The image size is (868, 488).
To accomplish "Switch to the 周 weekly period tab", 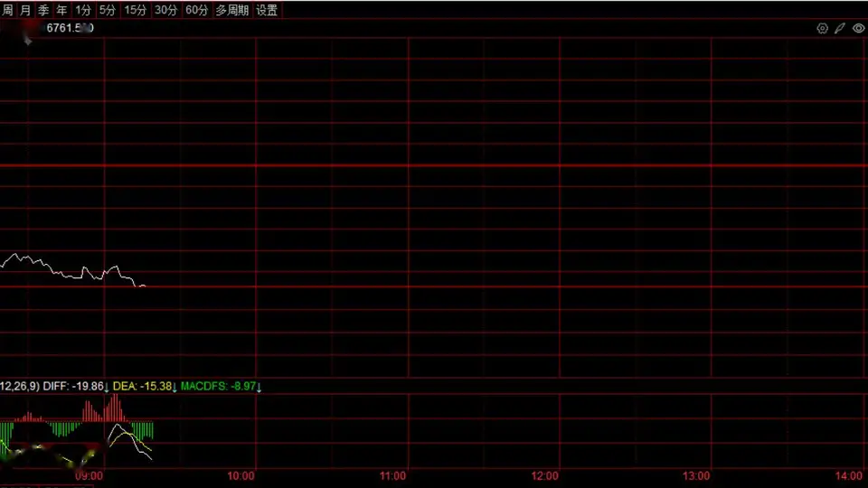I will click(x=8, y=10).
